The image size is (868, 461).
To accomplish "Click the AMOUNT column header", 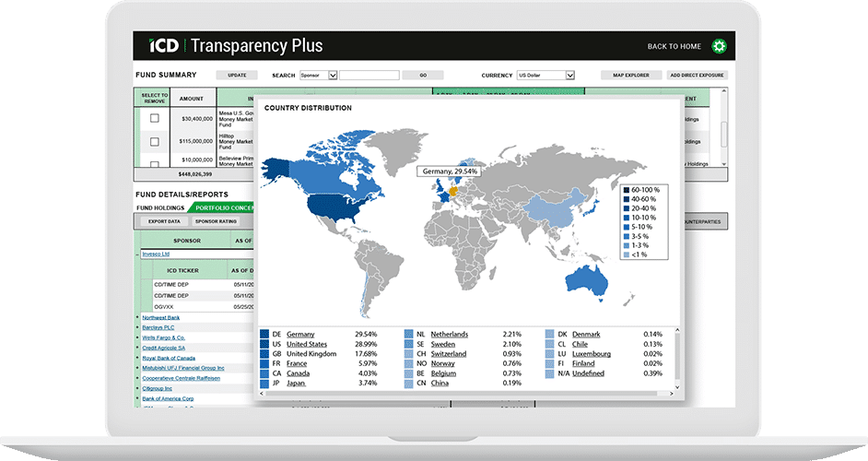I will click(x=192, y=99).
